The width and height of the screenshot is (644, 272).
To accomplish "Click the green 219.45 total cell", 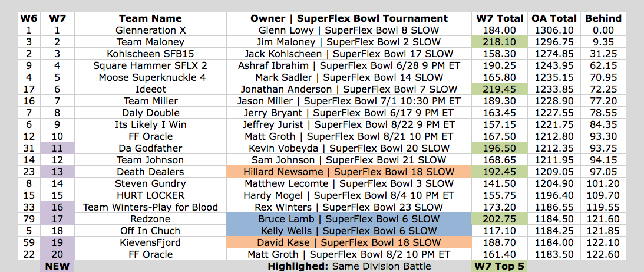I will point(500,89).
